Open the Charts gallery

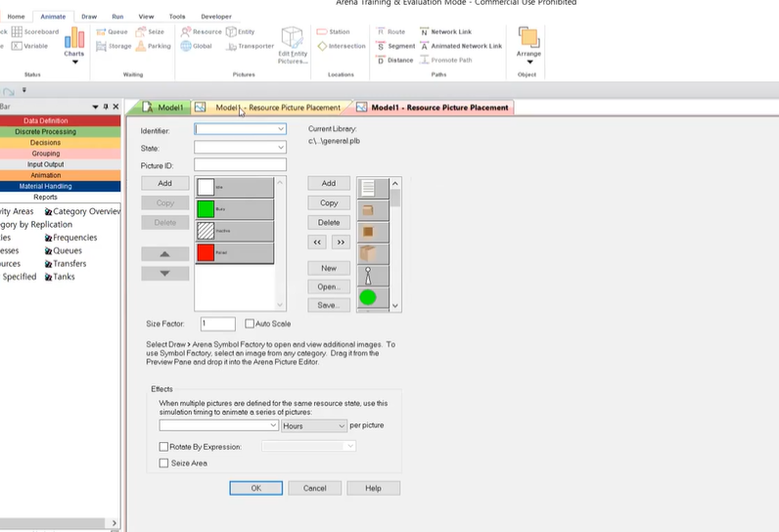(x=74, y=45)
